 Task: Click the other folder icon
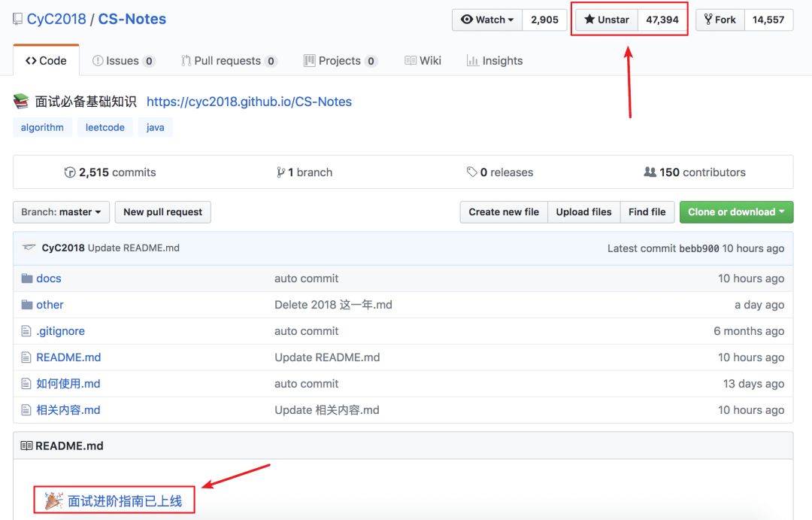(27, 305)
